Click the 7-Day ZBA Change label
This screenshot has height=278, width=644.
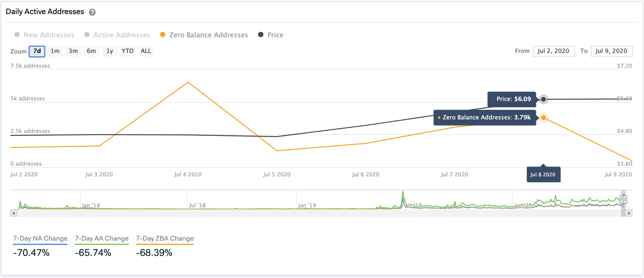pos(165,239)
